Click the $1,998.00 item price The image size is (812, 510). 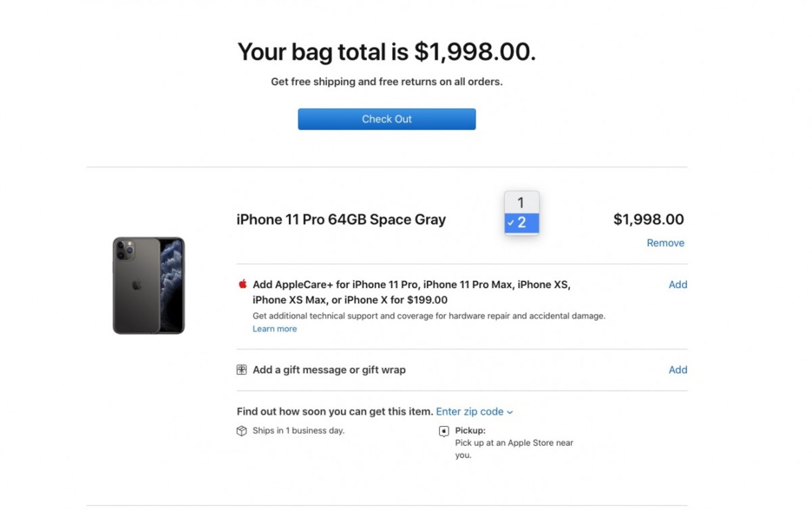click(x=648, y=219)
